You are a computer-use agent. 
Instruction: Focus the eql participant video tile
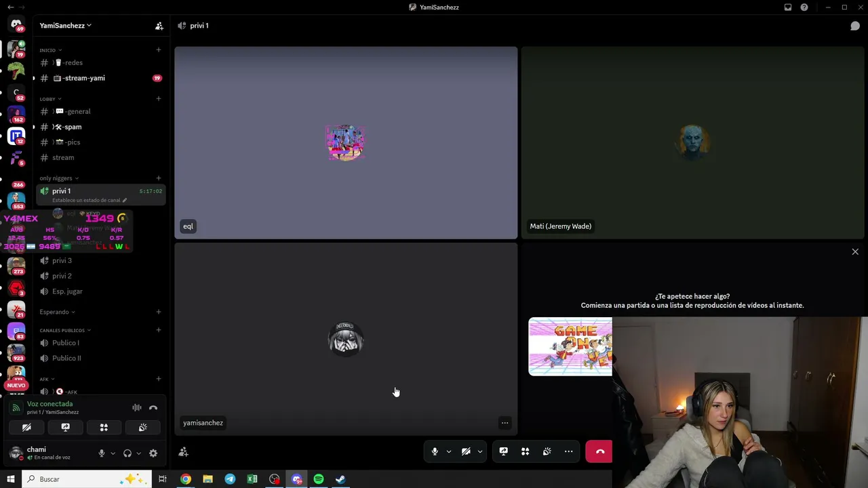(x=346, y=142)
